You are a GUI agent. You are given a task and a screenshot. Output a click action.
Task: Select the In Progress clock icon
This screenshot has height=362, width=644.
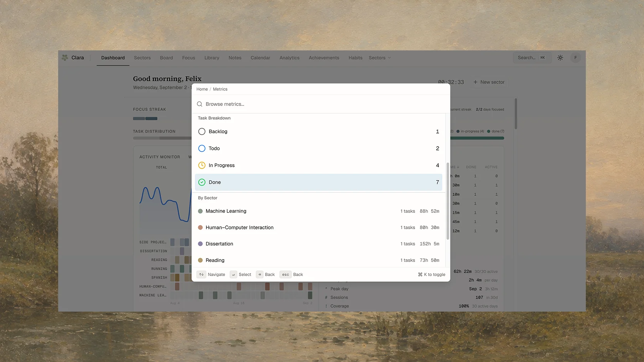(x=202, y=165)
